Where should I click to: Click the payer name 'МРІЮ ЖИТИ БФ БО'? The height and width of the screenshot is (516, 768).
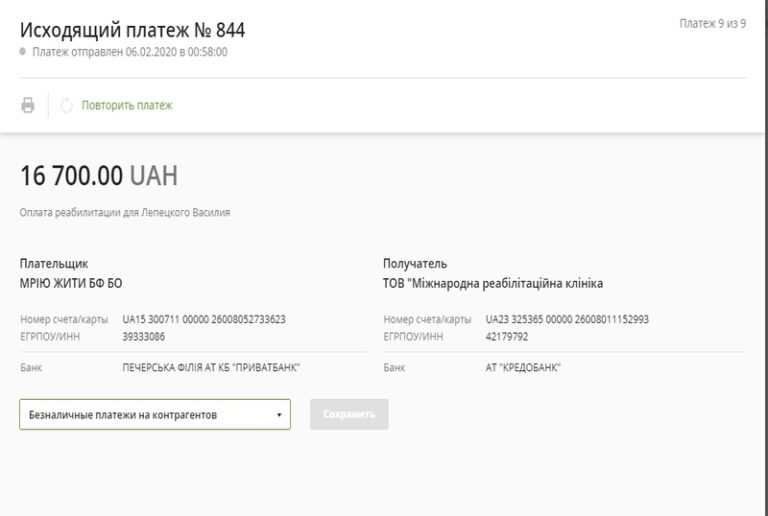(x=71, y=283)
